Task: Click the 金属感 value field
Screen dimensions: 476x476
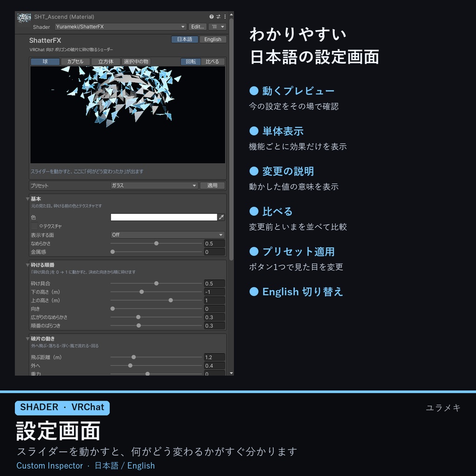Action: click(214, 252)
